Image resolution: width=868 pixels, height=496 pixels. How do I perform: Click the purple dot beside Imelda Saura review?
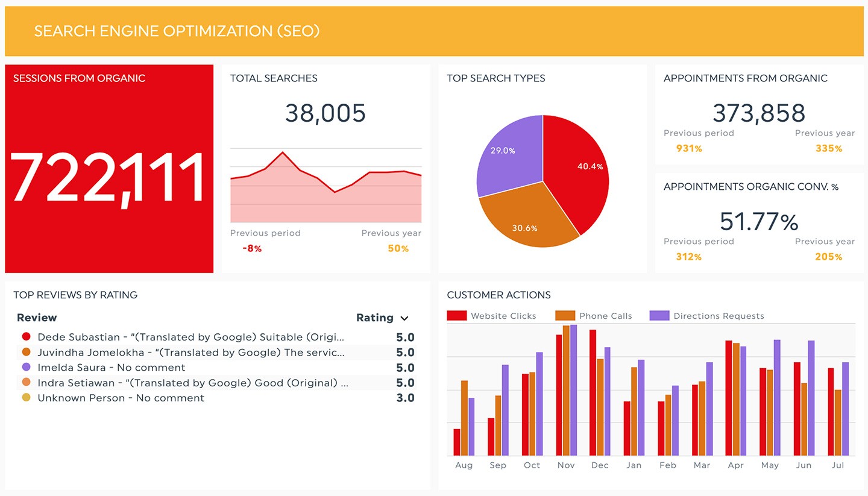(x=26, y=367)
